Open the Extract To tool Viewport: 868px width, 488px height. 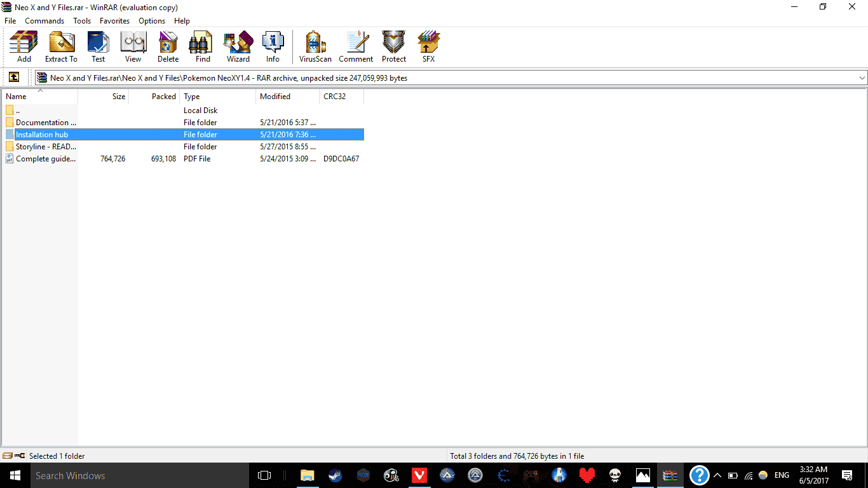[61, 46]
